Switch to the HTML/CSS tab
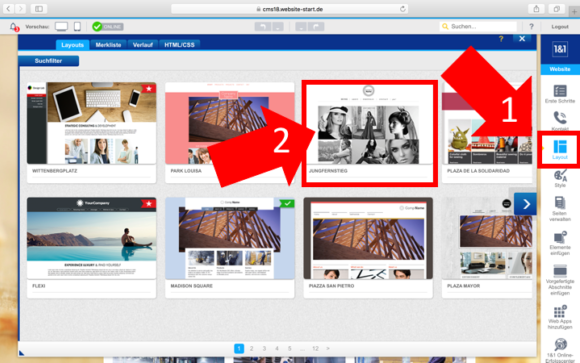This screenshot has height=363, width=580. 179,45
